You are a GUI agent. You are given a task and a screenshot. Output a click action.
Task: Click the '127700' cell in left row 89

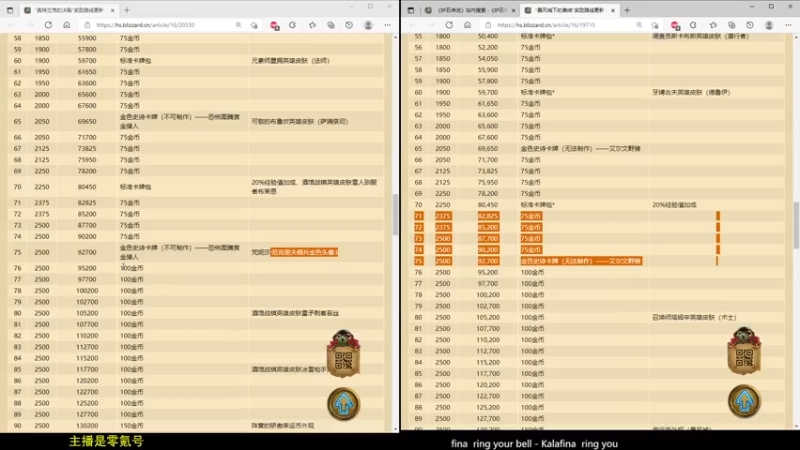click(87, 414)
